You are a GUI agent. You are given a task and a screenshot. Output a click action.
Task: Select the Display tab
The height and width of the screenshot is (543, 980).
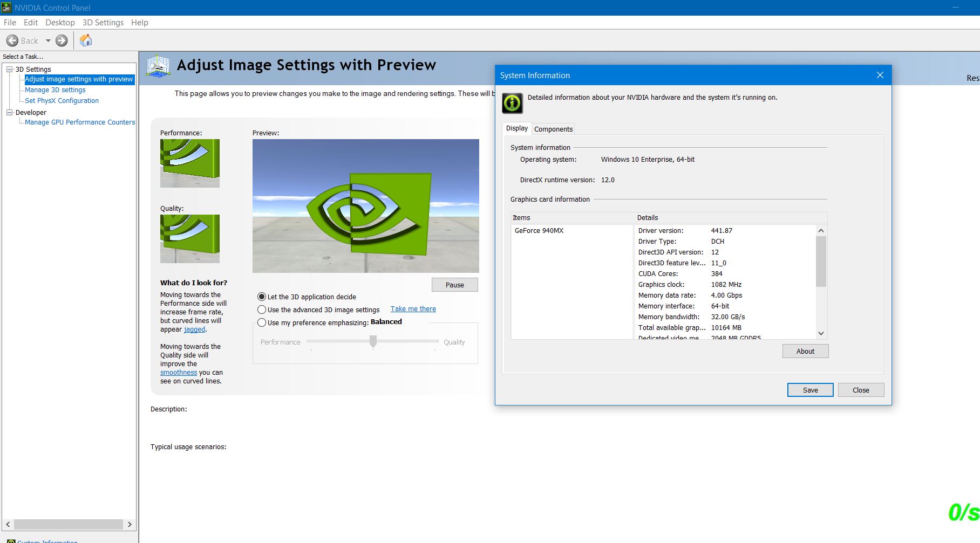[x=517, y=128]
